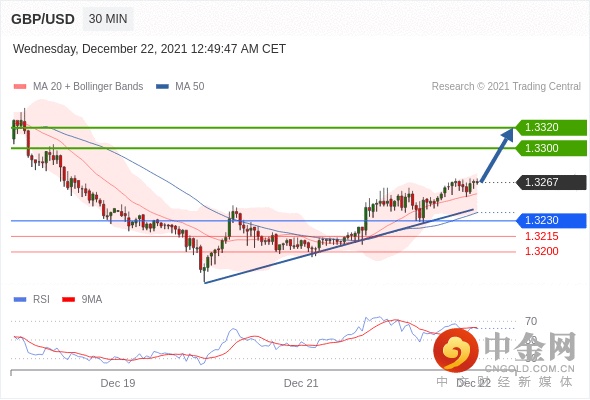Click the 1.3215 support level value
The height and width of the screenshot is (400, 590).
[x=541, y=236]
